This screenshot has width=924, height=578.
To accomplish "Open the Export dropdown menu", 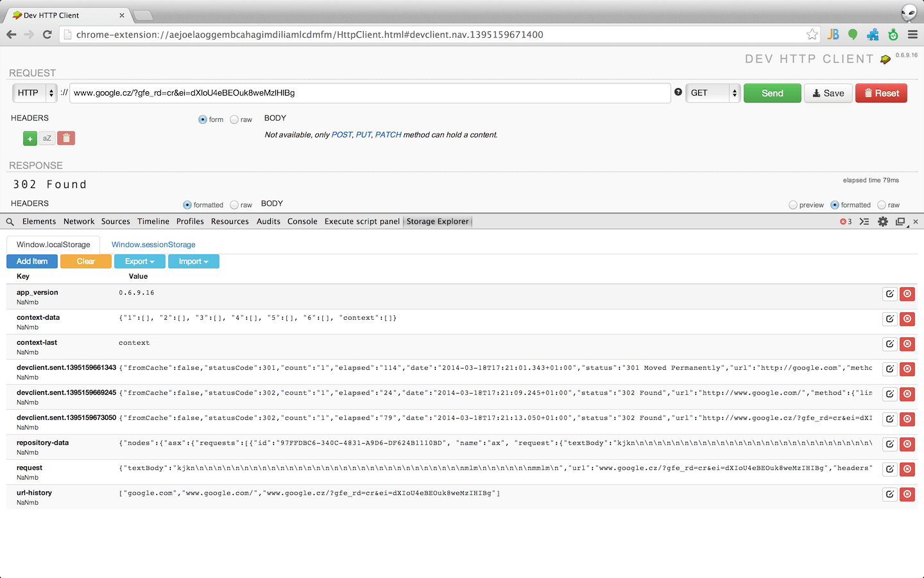I will click(139, 261).
